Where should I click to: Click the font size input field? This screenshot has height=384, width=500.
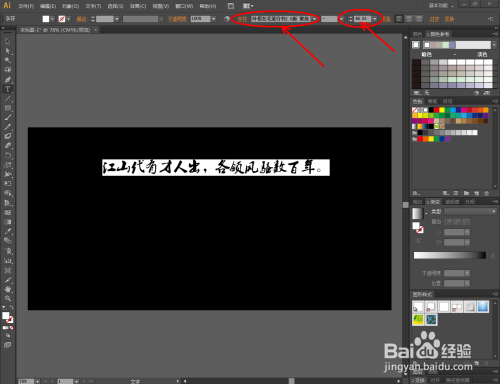point(362,19)
